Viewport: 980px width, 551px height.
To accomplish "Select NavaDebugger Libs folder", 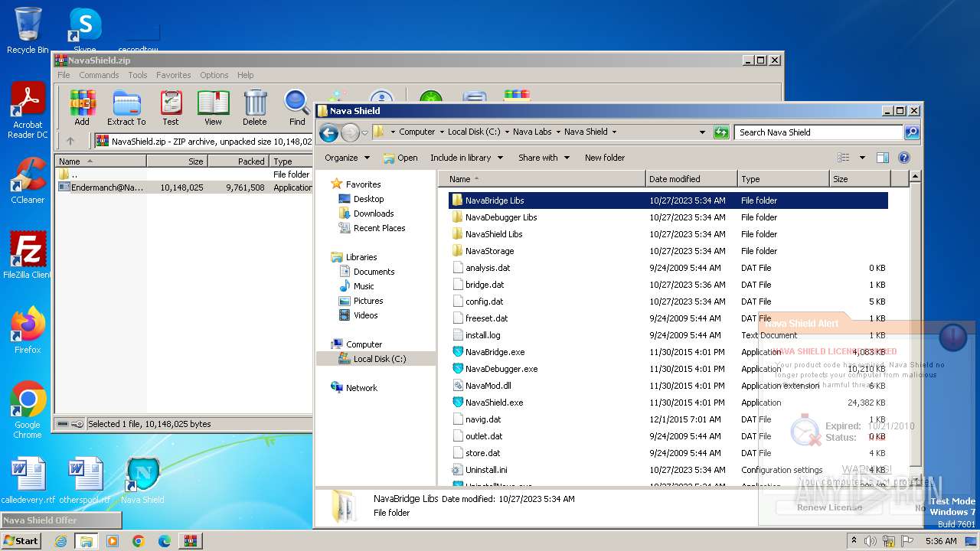I will [x=668, y=217].
